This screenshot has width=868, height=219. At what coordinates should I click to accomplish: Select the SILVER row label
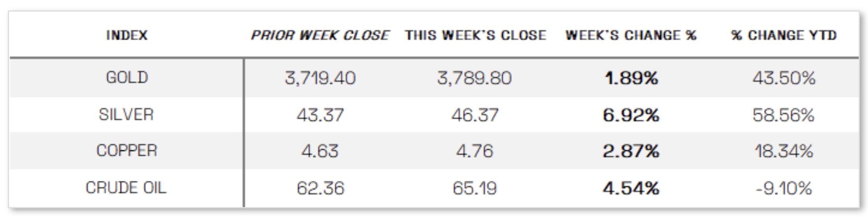point(126,115)
